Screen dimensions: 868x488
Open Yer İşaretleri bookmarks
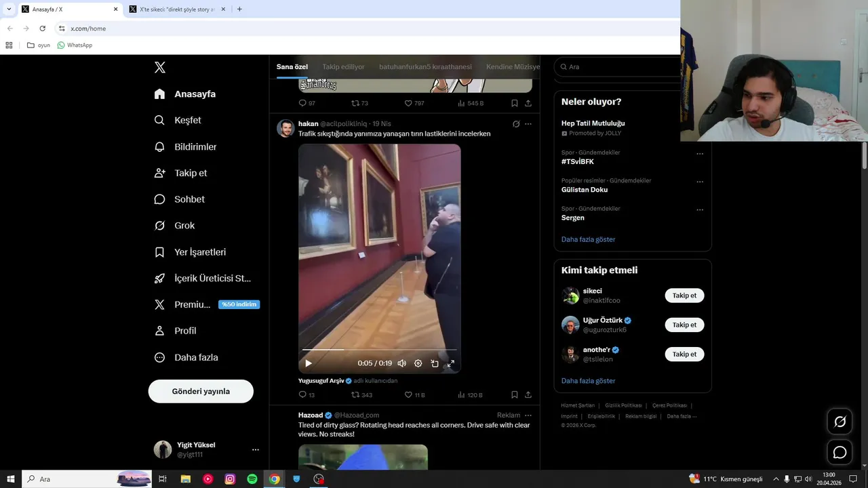190,252
